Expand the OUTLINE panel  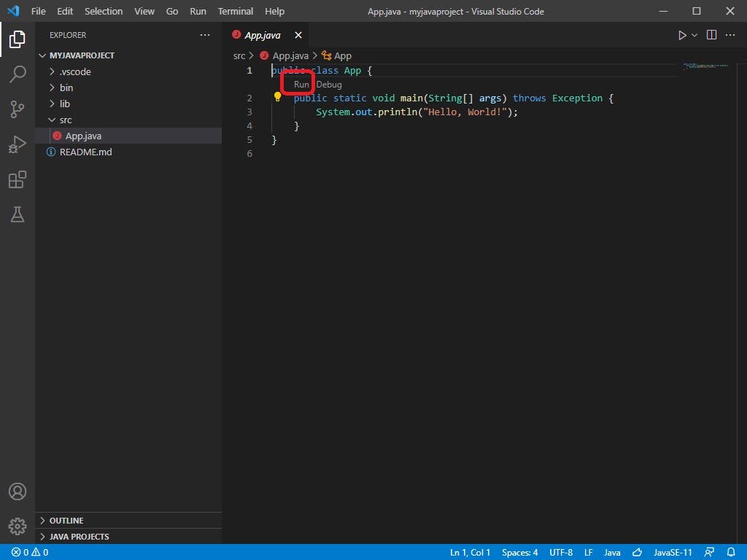coord(66,521)
